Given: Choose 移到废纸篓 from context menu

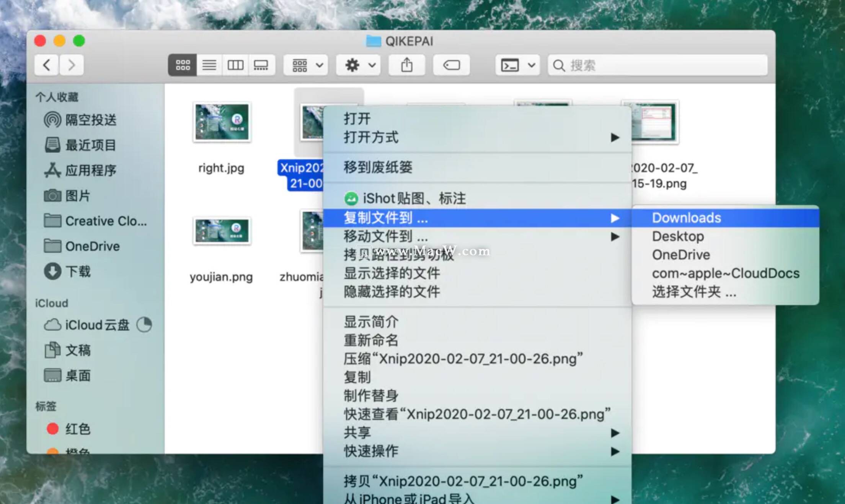Looking at the screenshot, I should 378,167.
